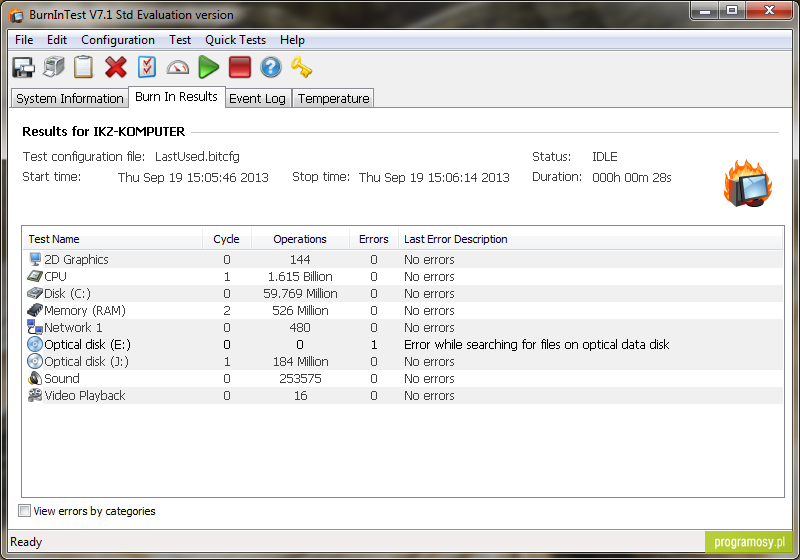Image resolution: width=800 pixels, height=560 pixels.
Task: Open the Edit menu
Action: coord(57,40)
